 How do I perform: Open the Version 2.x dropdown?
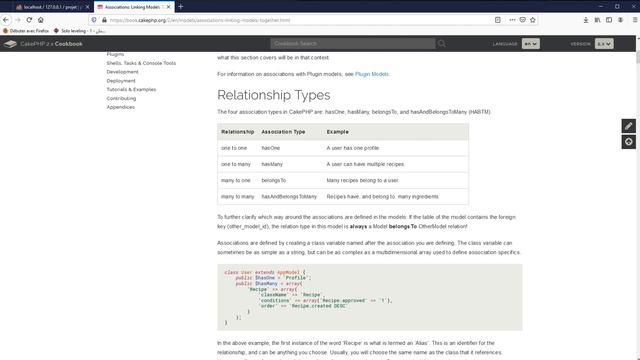[x=604, y=44]
